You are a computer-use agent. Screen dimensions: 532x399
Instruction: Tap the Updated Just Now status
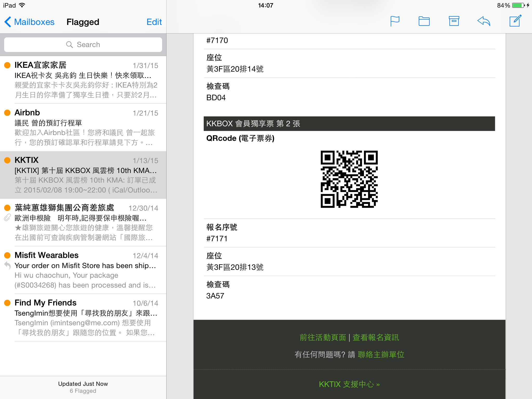[x=83, y=384]
